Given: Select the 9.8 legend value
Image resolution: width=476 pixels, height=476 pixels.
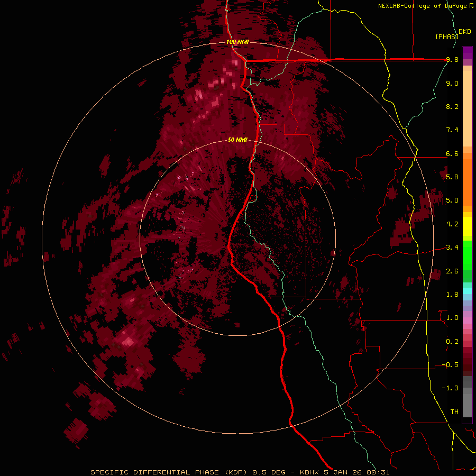Looking at the screenshot, I should pyautogui.click(x=452, y=60).
